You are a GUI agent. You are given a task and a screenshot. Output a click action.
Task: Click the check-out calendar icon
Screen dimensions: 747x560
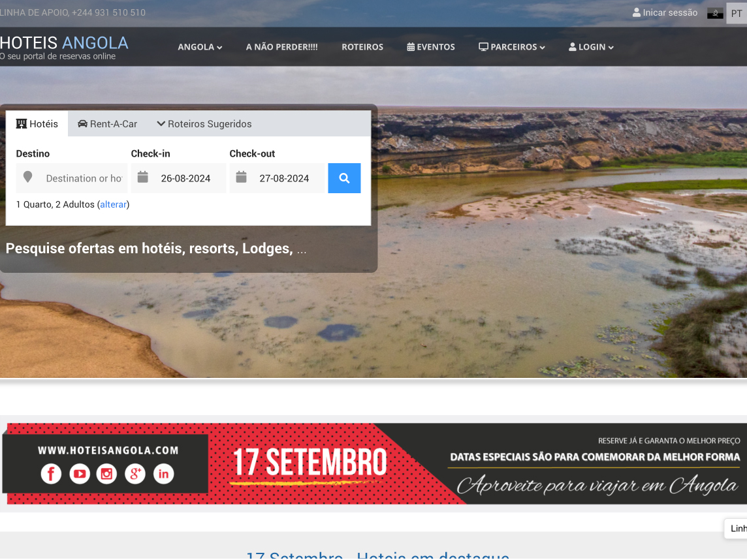pos(242,178)
